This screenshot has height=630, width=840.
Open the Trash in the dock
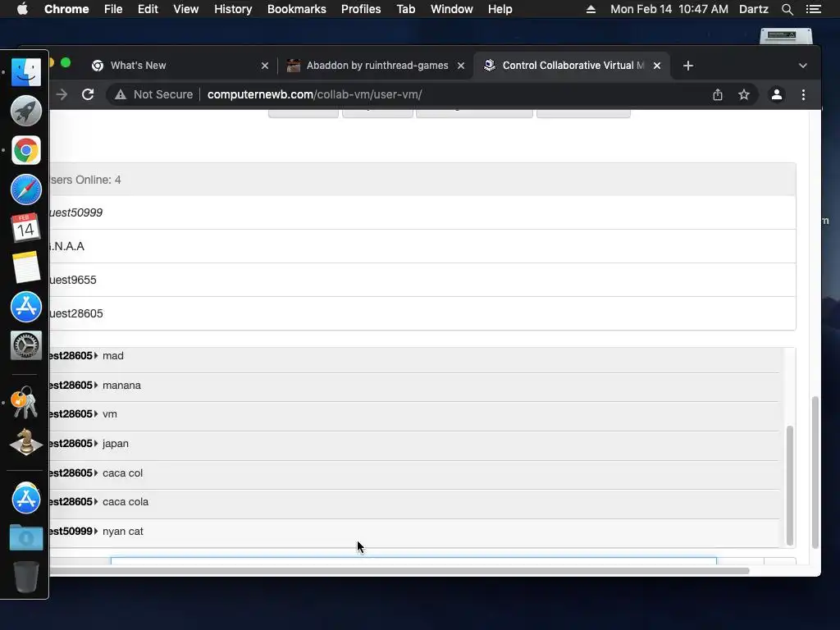point(25,577)
